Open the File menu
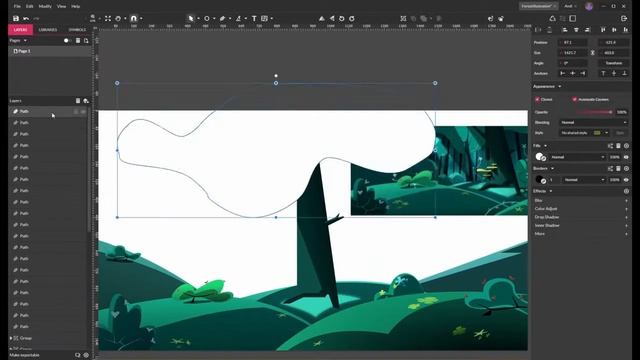 pyautogui.click(x=17, y=7)
